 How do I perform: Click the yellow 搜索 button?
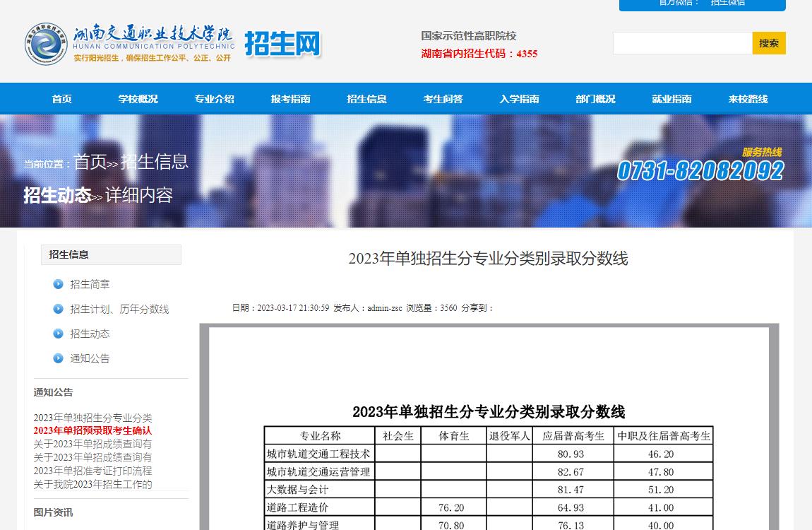(x=769, y=43)
